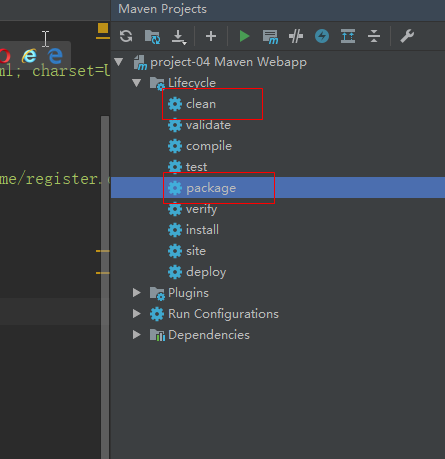Image resolution: width=445 pixels, height=459 pixels.
Task: Select project-04 Maven Webapp label
Action: click(x=228, y=62)
